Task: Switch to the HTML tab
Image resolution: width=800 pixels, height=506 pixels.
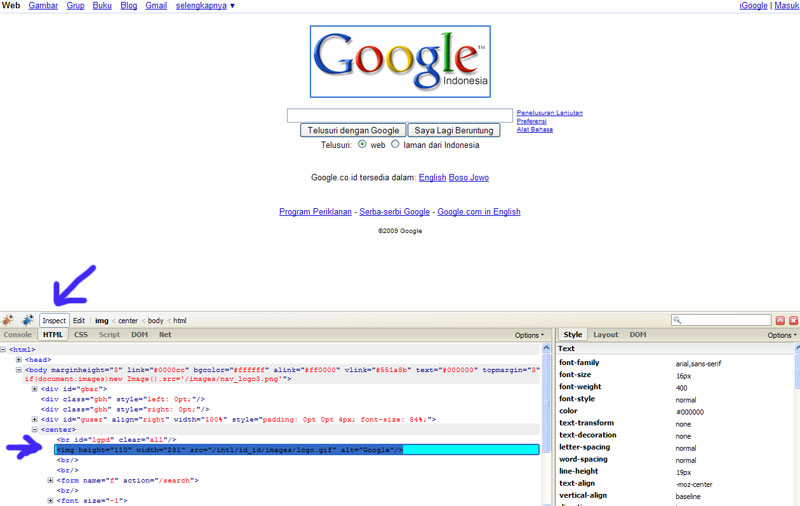Action: point(53,335)
